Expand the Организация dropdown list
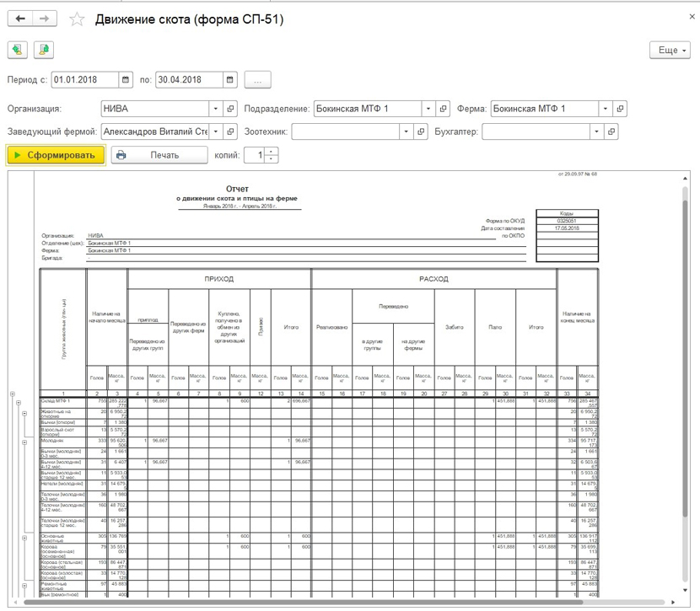 [215, 109]
